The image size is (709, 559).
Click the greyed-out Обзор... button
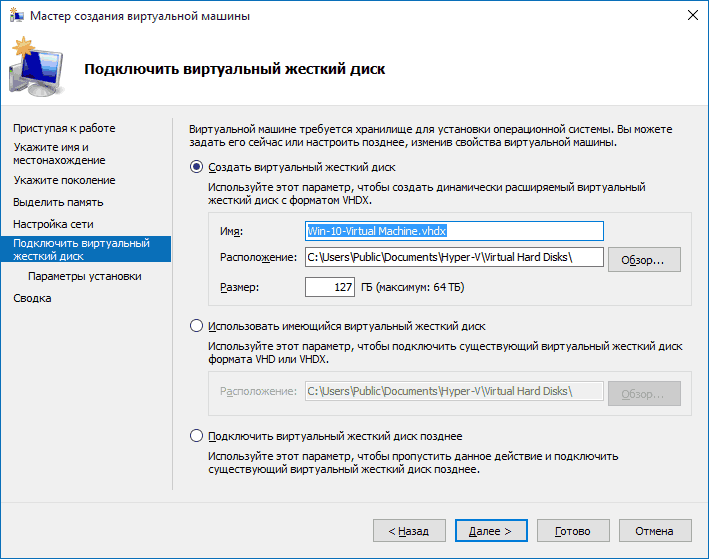[x=644, y=393]
